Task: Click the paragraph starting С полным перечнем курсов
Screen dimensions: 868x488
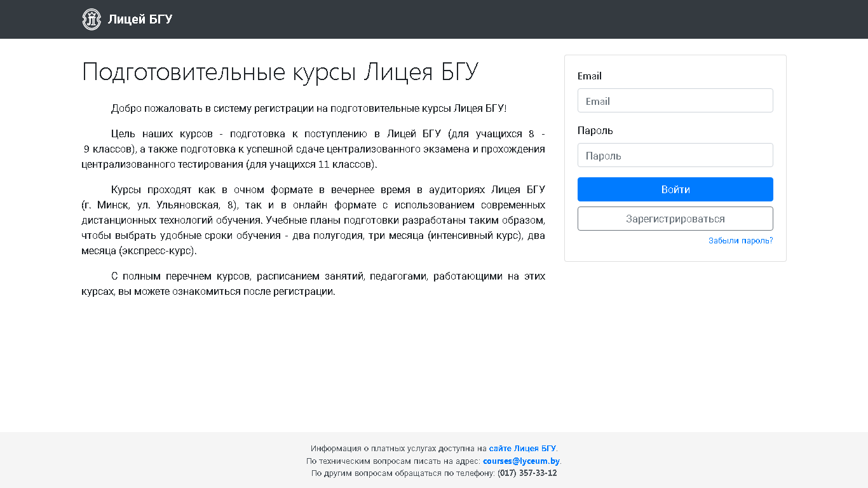Action: click(313, 284)
